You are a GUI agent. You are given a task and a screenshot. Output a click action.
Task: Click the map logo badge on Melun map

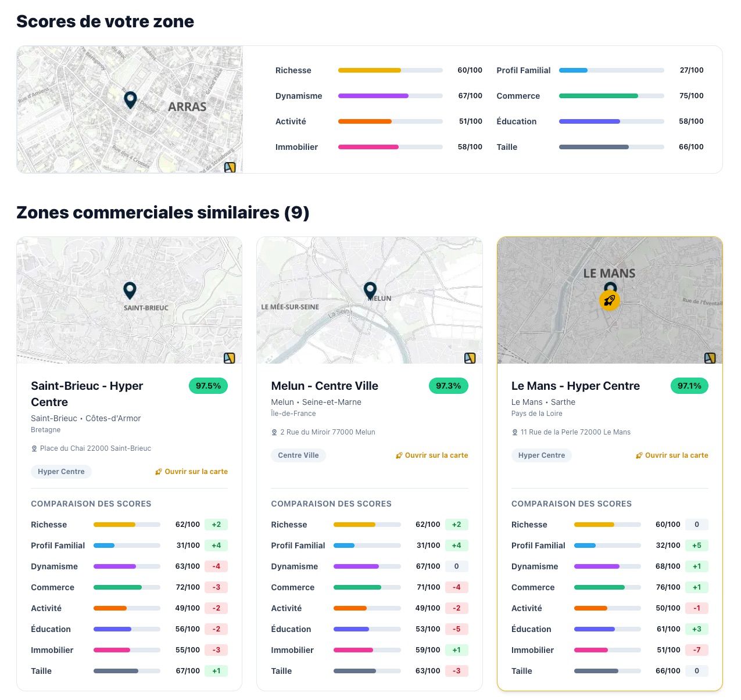(470, 358)
